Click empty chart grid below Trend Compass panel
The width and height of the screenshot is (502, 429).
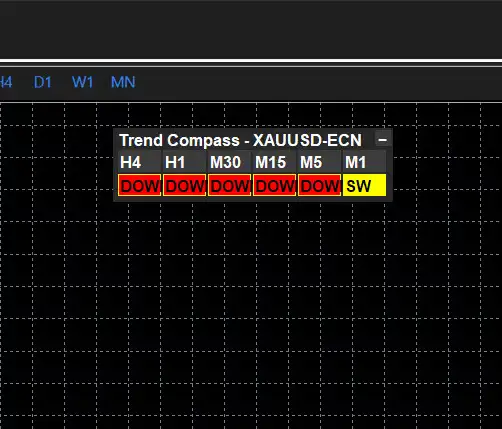coord(253,300)
